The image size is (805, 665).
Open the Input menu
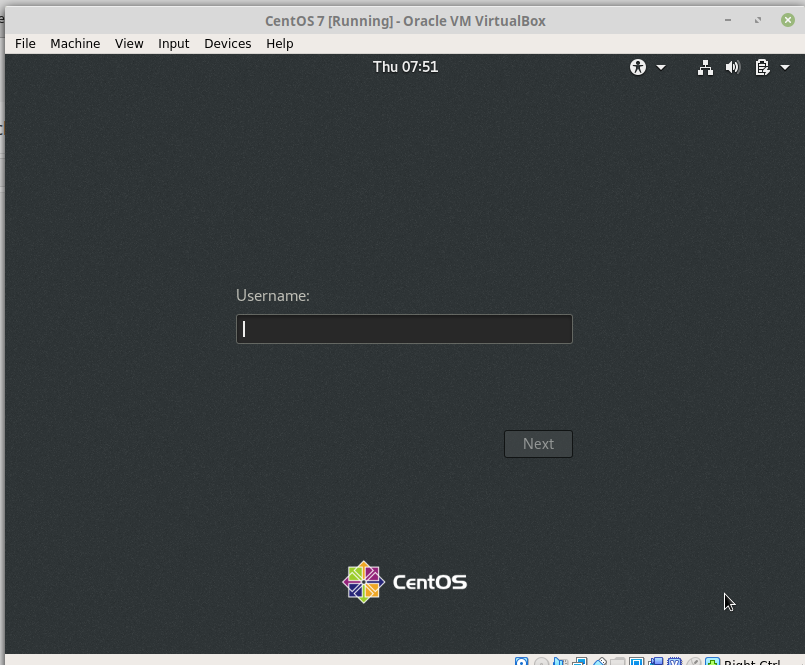tap(173, 43)
